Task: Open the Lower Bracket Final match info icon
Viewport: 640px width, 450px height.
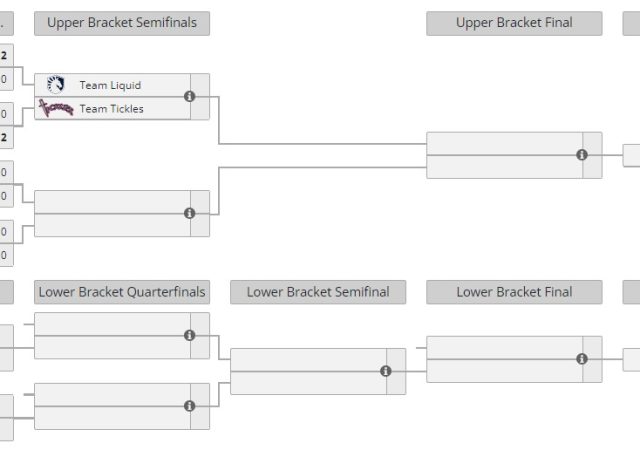Action: [582, 359]
